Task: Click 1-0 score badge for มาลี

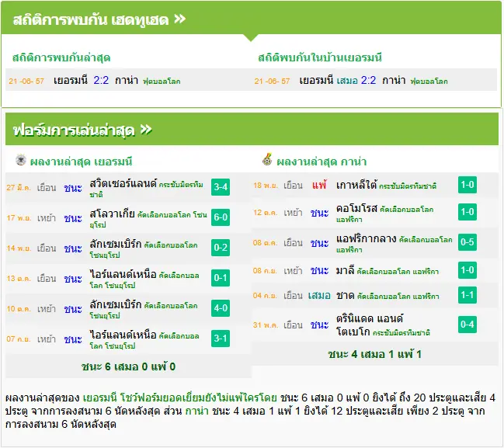Action: pos(467,270)
